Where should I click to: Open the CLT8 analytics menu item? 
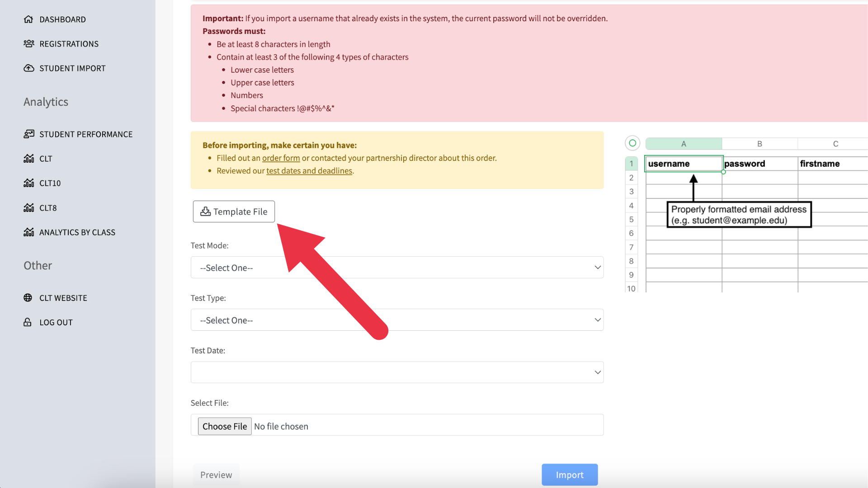tap(48, 208)
